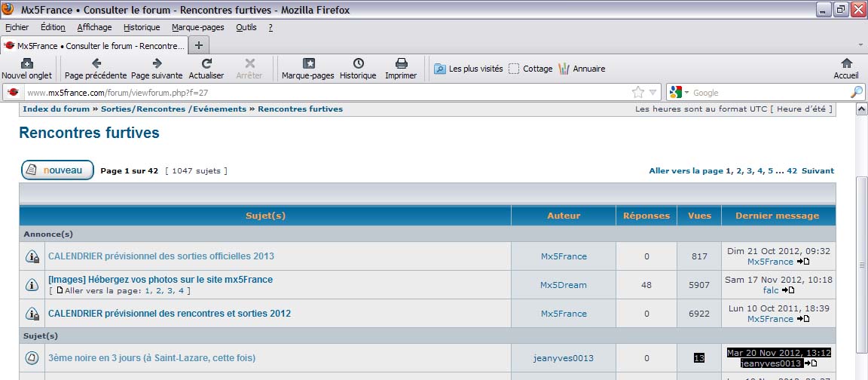868x380 pixels.
Task: Open the URL history dropdown arrow
Action: tap(653, 93)
